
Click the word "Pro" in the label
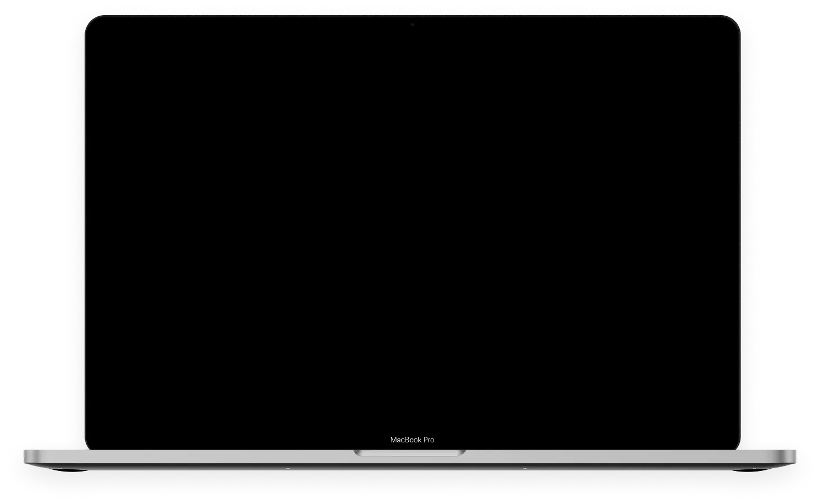tap(428, 440)
